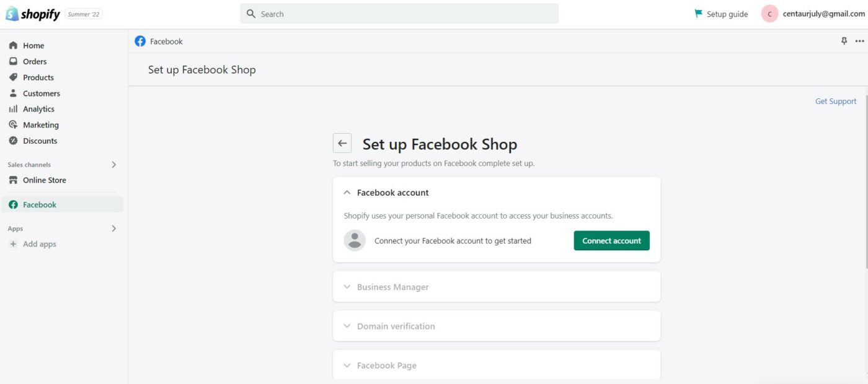Go to Products in the sidebar
The height and width of the screenshot is (384, 868).
38,77
